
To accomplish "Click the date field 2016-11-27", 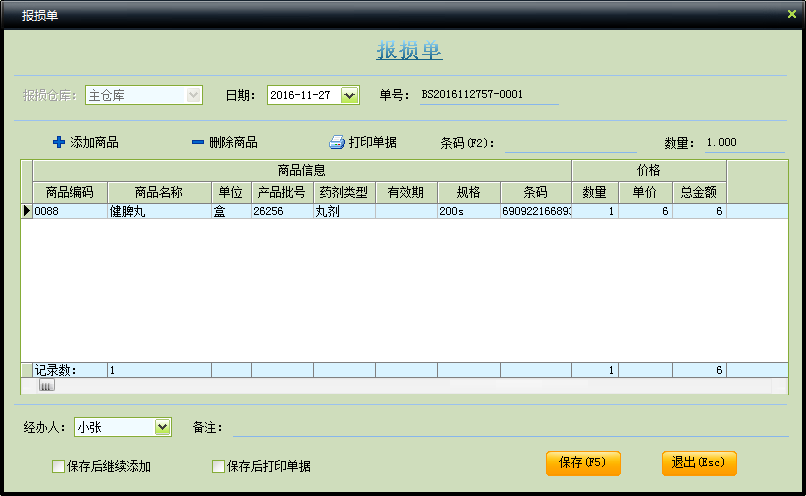I will point(304,95).
